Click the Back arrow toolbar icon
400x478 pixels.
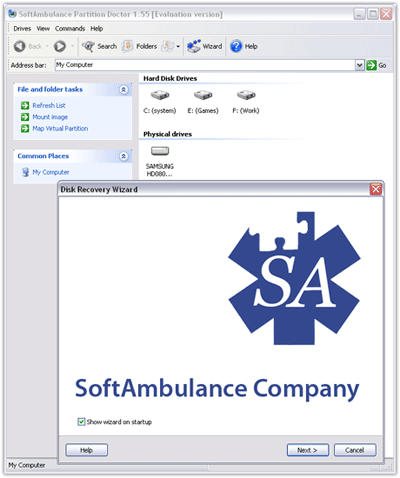(x=20, y=46)
